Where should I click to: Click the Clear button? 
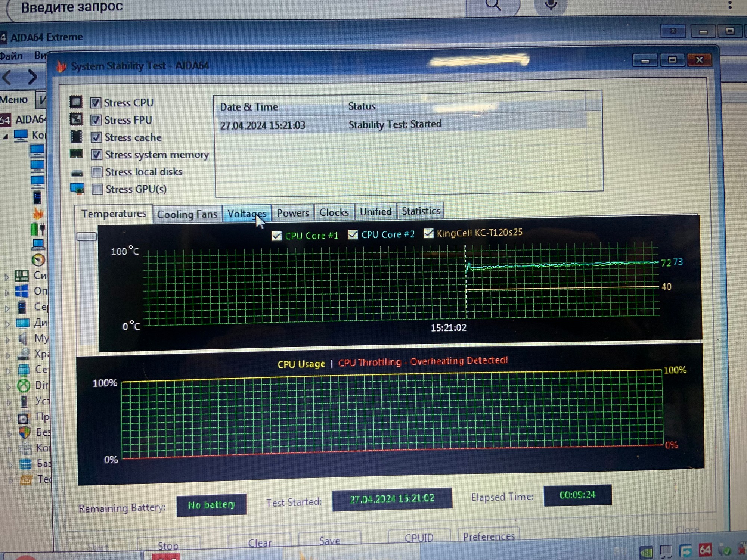(260, 543)
